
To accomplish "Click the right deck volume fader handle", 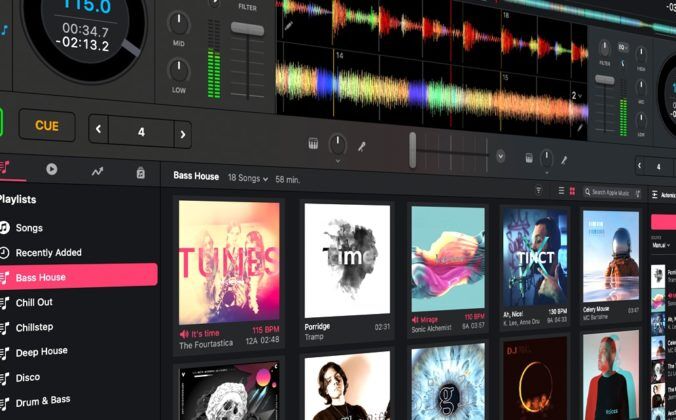I will coord(604,80).
